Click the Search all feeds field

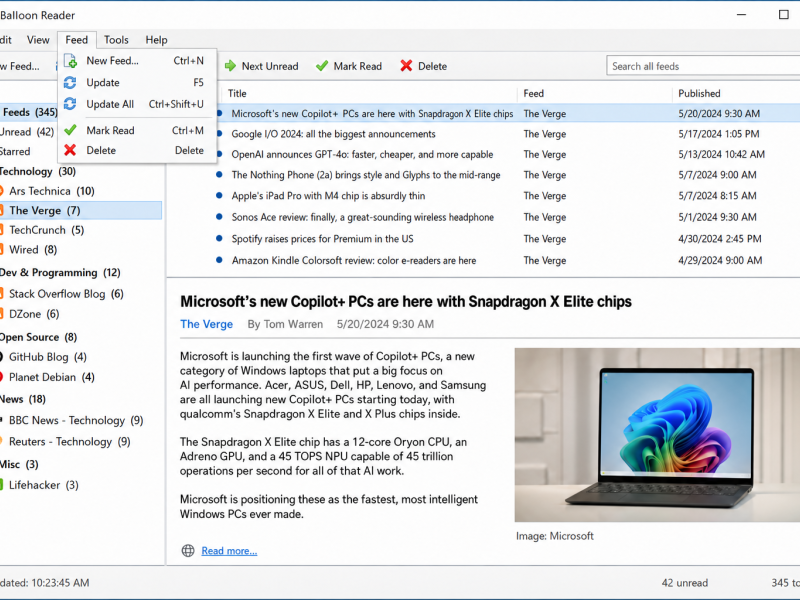703,66
